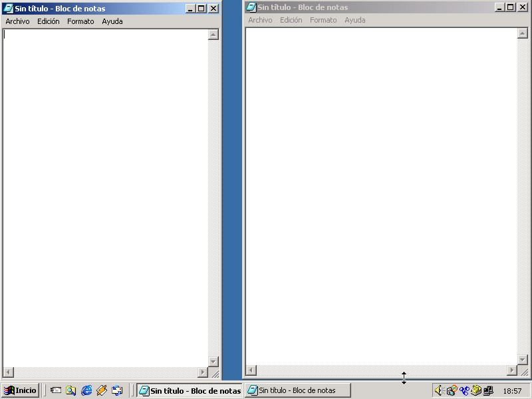The height and width of the screenshot is (399, 532).
Task: Close the right Notepad window
Action: [x=523, y=7]
